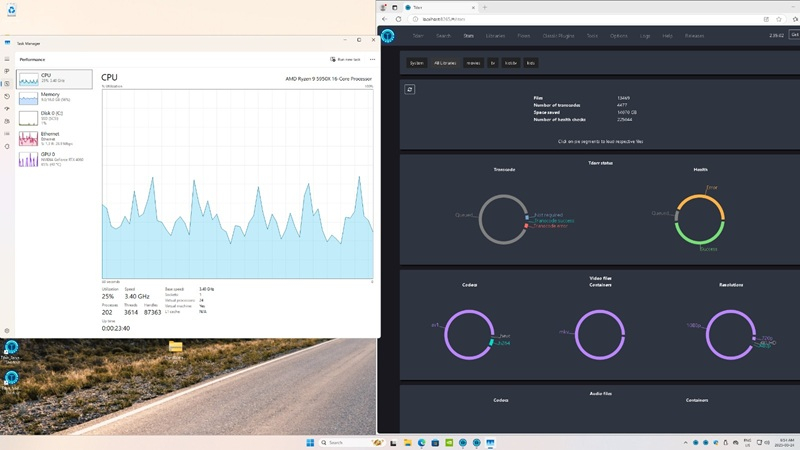Open Startup apps page in Task Manager
This screenshot has height=450, width=800.
point(7,109)
